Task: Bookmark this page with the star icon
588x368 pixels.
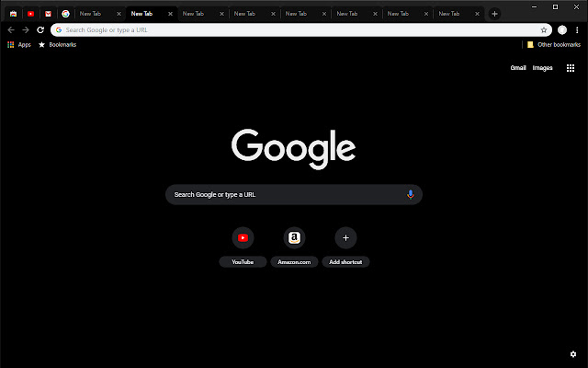Action: coord(544,30)
